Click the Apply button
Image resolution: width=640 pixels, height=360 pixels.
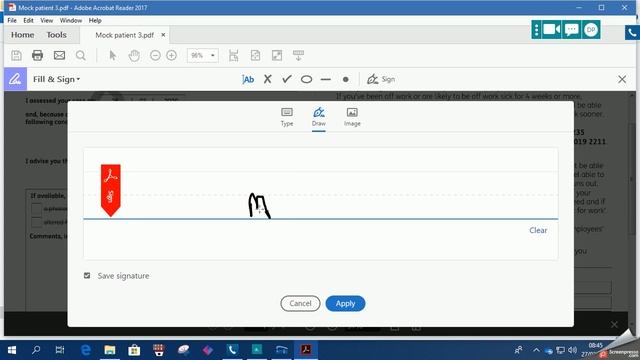pyautogui.click(x=345, y=303)
